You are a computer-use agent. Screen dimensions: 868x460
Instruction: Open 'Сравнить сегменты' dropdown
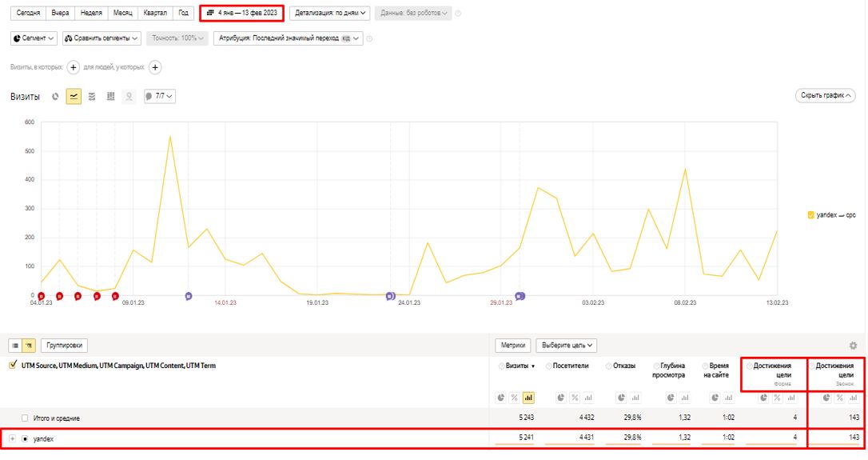click(x=102, y=38)
